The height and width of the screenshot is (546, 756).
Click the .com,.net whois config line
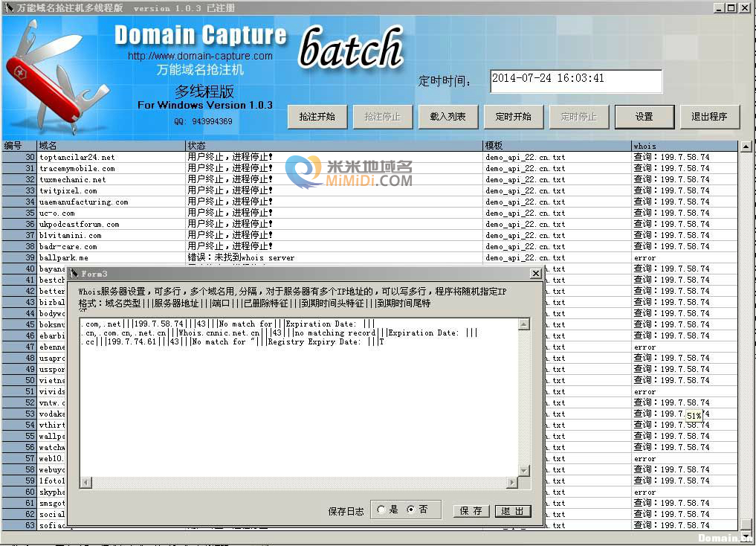coord(228,324)
